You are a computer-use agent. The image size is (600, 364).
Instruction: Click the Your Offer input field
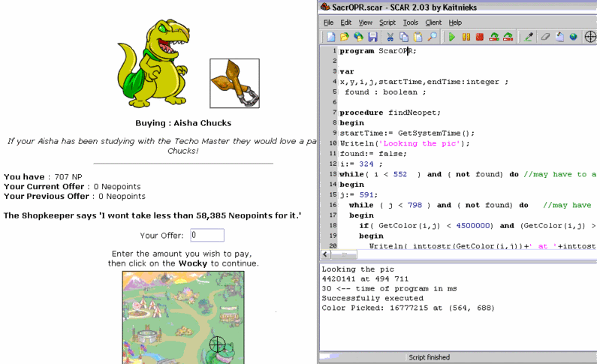point(207,235)
